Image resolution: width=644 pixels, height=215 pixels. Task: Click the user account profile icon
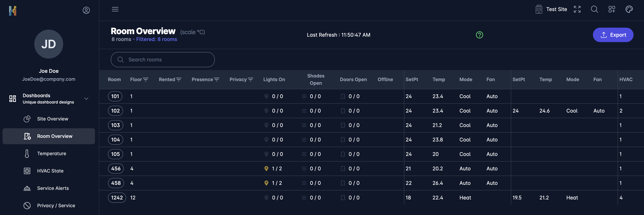86,10
